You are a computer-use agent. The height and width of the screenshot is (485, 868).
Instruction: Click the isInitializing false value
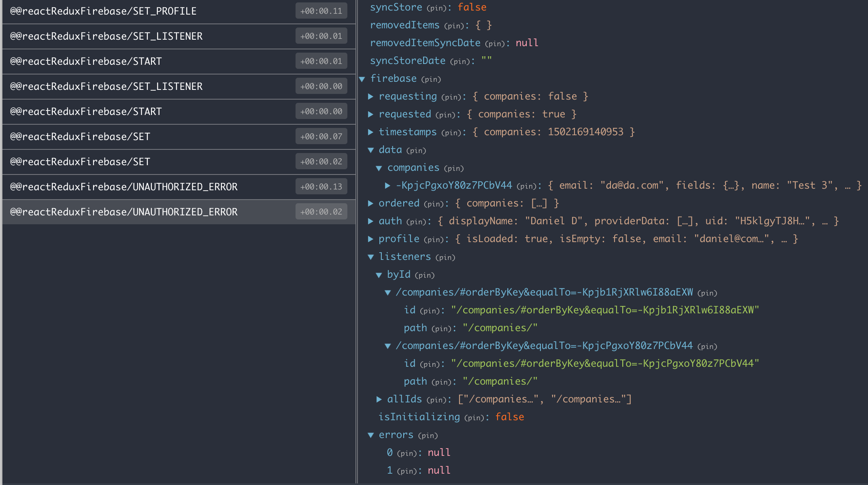(x=510, y=417)
